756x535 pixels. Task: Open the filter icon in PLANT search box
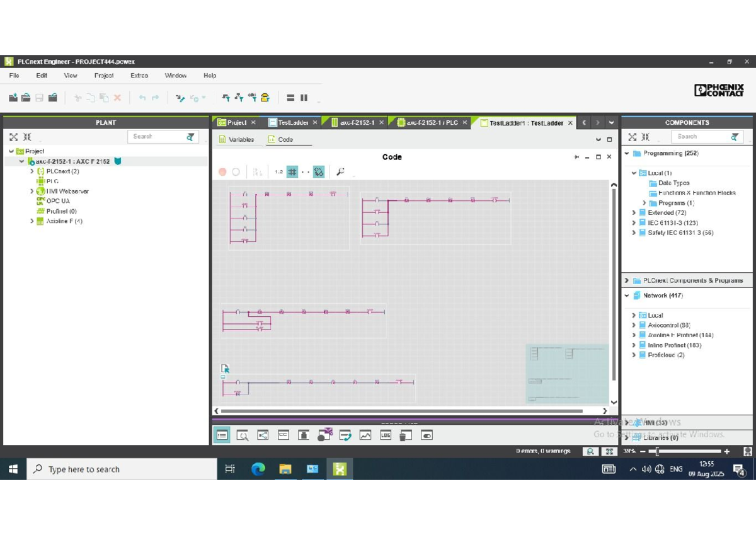(x=190, y=137)
